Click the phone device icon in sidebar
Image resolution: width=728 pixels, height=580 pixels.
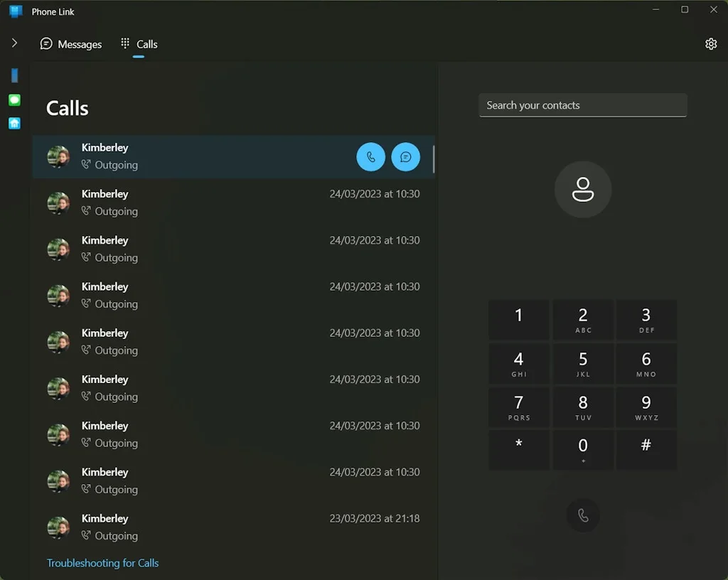point(14,75)
